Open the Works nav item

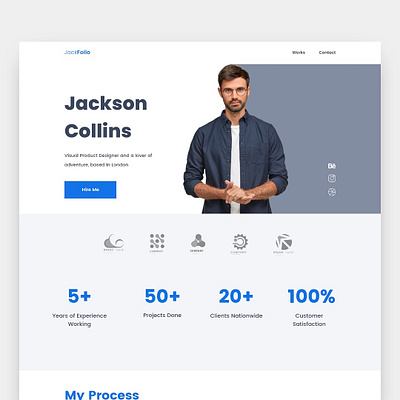(x=298, y=52)
